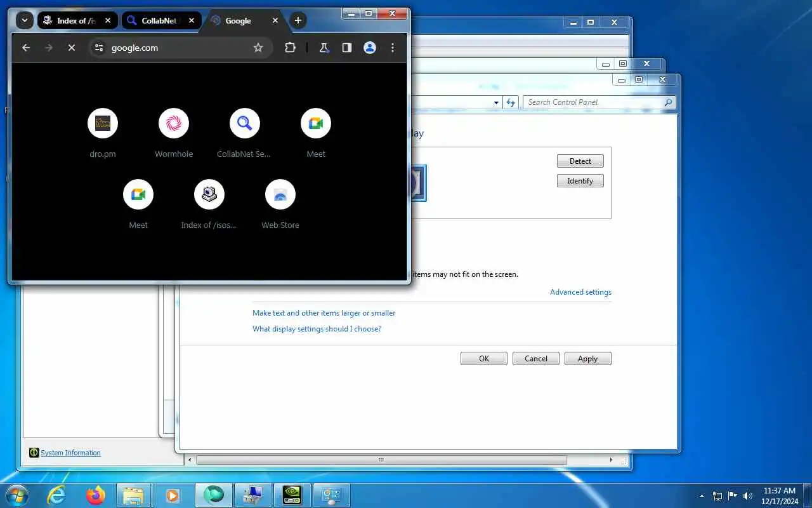This screenshot has width=812, height=508.
Task: Expand the Control Panel address dropdown arrow
Action: tap(497, 102)
